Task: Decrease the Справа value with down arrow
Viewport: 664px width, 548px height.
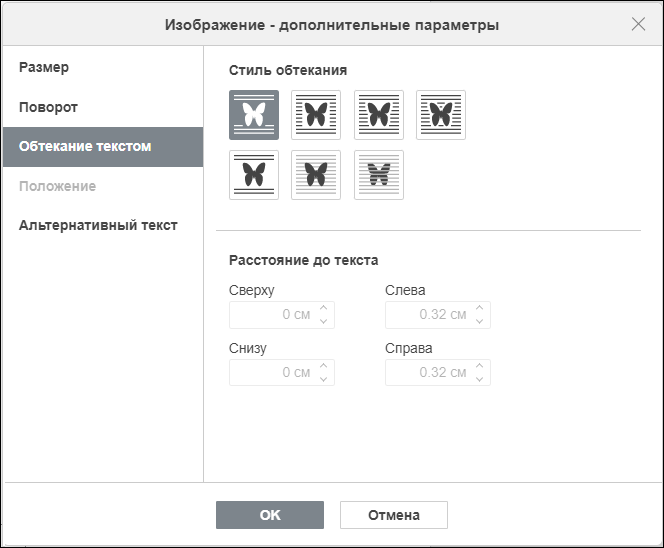Action: click(479, 379)
